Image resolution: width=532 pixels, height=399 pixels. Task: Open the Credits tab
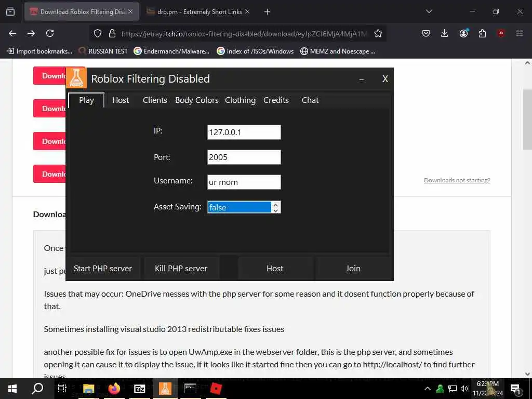(x=276, y=100)
